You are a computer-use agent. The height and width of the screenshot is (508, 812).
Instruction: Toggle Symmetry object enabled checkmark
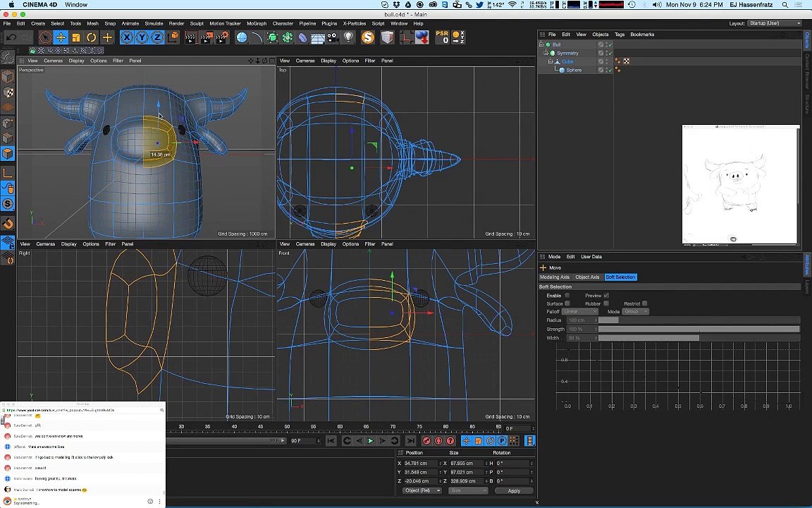coord(610,53)
